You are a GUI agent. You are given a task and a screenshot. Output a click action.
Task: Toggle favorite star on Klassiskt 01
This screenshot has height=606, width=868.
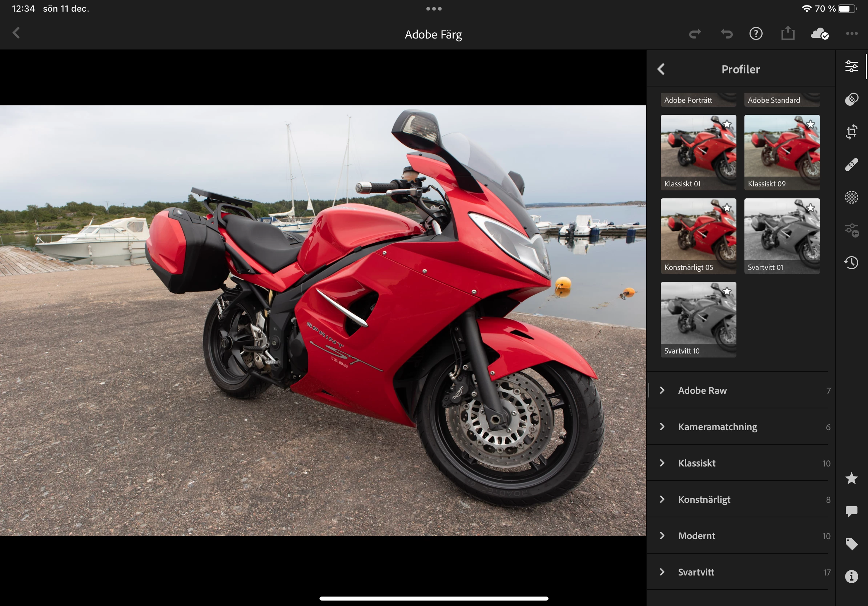(727, 124)
